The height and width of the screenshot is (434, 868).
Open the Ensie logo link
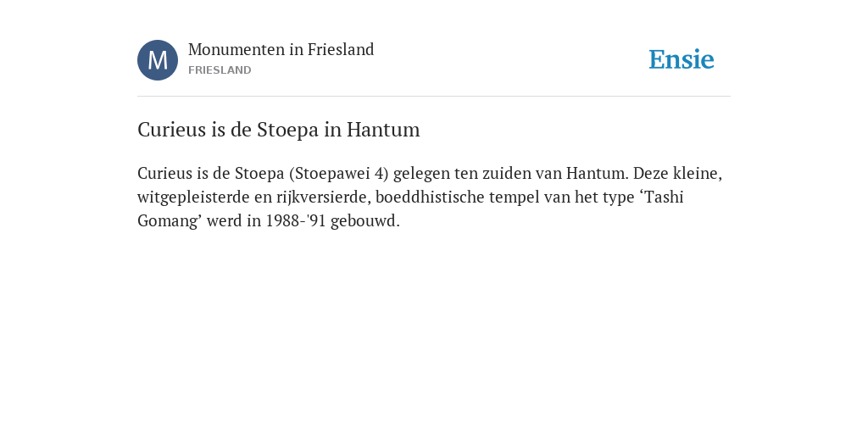point(682,59)
